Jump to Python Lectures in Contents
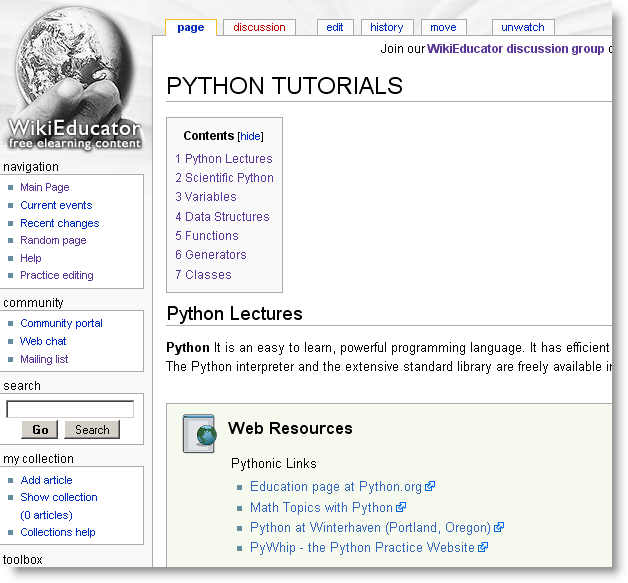 (224, 159)
